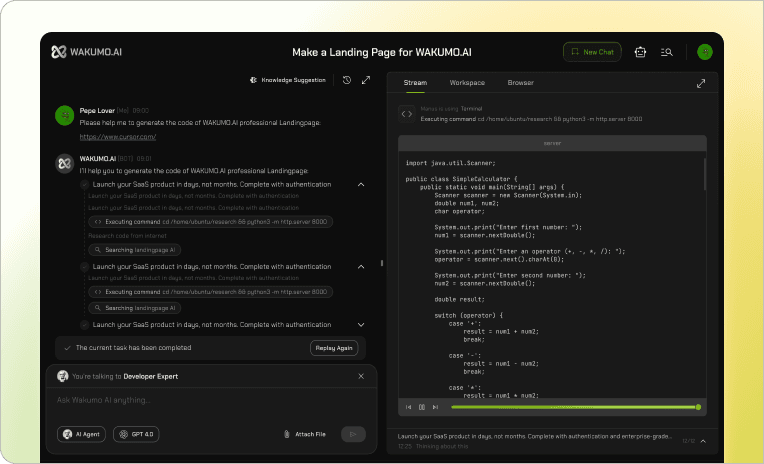Focus the Ask Wakumo AI anything input

coord(211,400)
